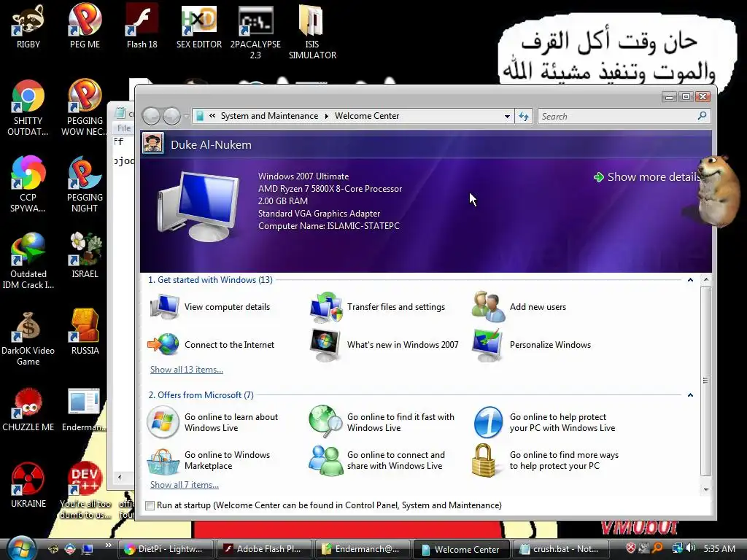
Task: Click the Duke Al-Nukem user picture
Action: tap(153, 143)
